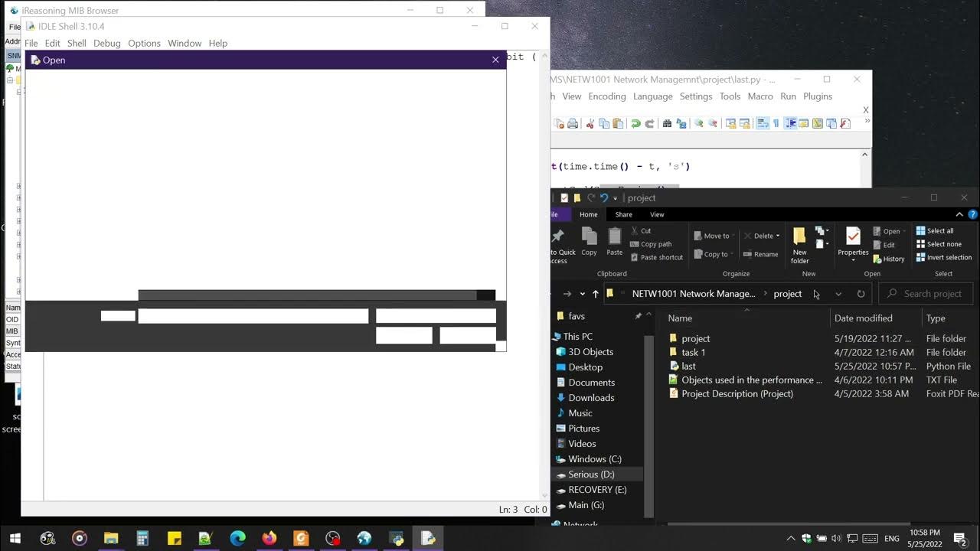This screenshot has width=980, height=551.
Task: Click the Undo green arrow in Notepad++ toolbar
Action: tap(635, 123)
